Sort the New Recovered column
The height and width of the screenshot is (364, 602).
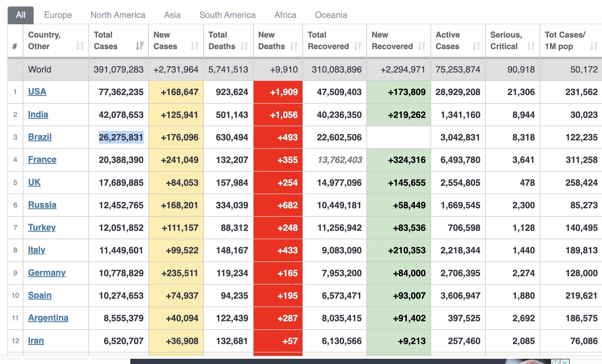click(x=421, y=46)
